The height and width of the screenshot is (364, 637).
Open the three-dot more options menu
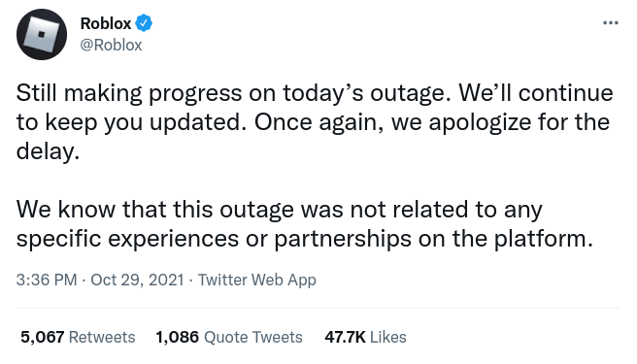click(x=611, y=23)
